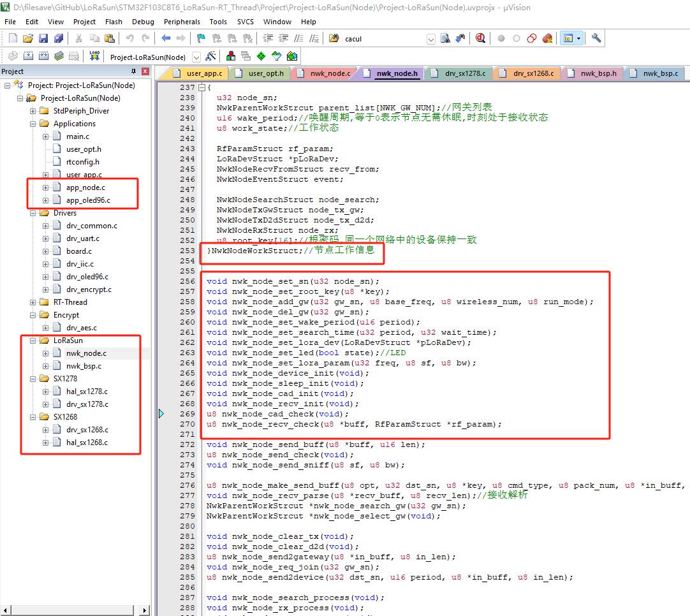Click right arrow of project panel scrollbar
Viewport: 690px width, 616px height.
point(144,610)
